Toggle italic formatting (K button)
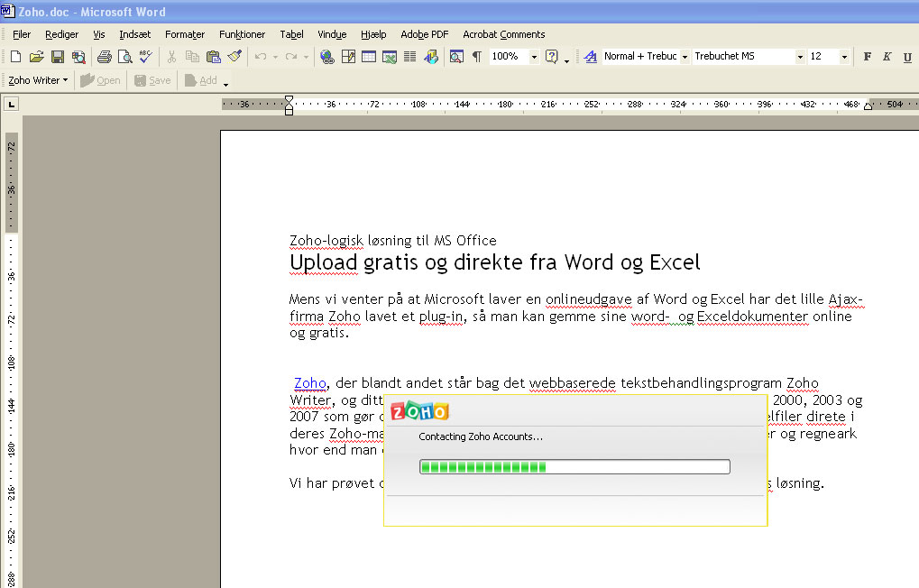This screenshot has width=919, height=588. [887, 57]
